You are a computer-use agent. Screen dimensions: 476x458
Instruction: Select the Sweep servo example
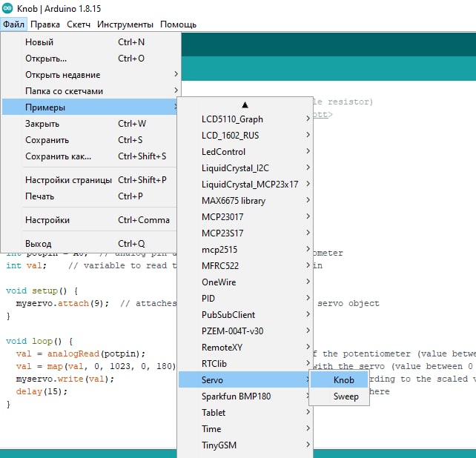pos(346,396)
